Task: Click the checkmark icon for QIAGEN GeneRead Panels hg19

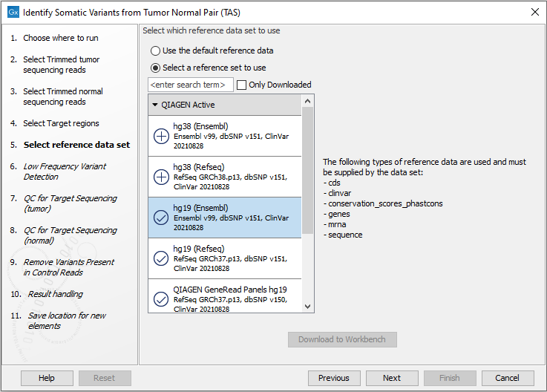Action: tap(161, 299)
